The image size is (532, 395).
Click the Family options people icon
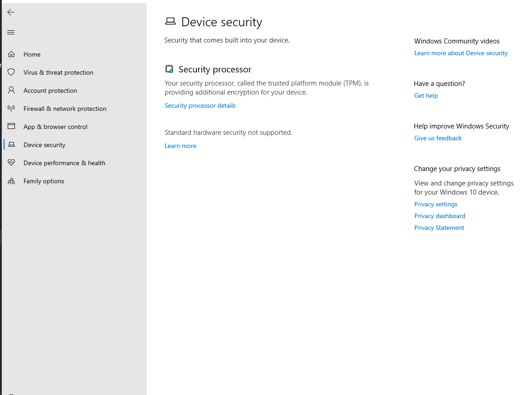(11, 181)
